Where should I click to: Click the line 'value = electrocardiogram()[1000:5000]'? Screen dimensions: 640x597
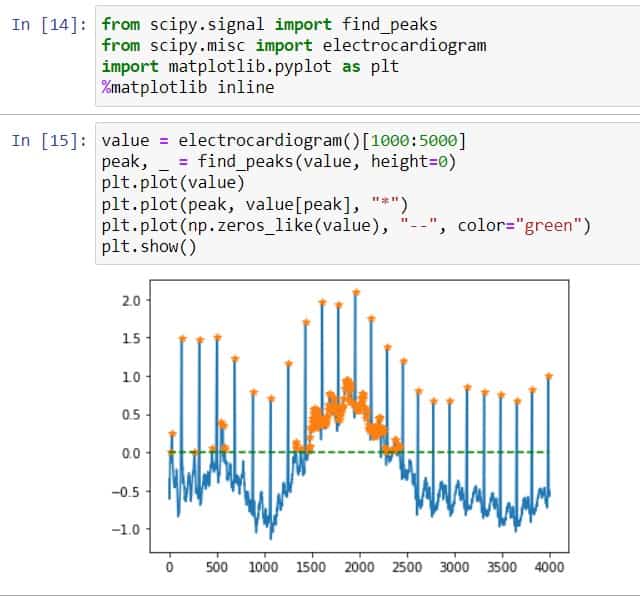[x=284, y=141]
